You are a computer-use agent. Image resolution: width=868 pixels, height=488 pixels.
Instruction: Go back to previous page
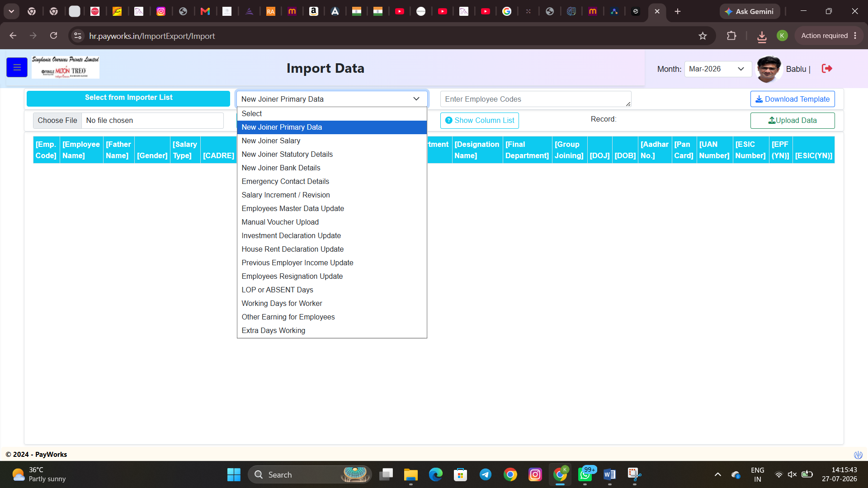pos(13,36)
